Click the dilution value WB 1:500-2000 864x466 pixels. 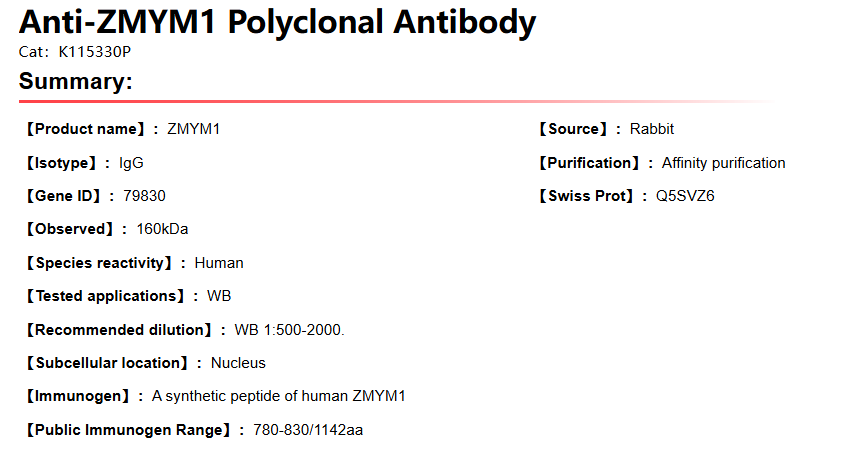(x=289, y=330)
